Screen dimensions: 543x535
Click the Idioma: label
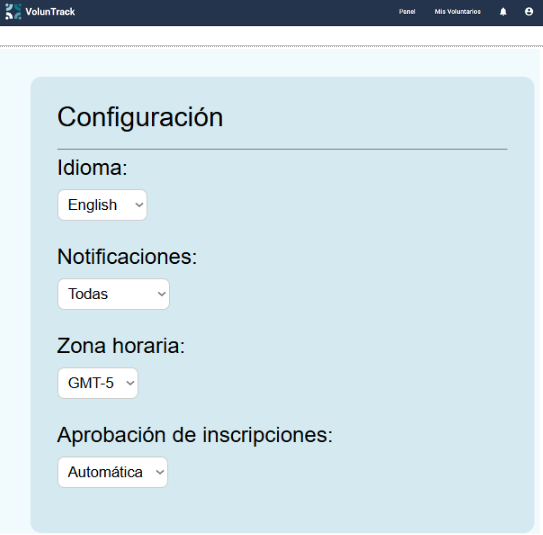(x=92, y=168)
